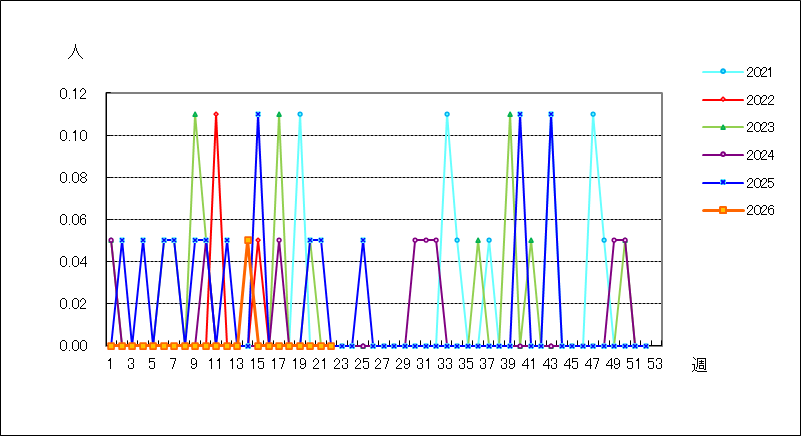Click the x-axis label 53

[x=655, y=364]
